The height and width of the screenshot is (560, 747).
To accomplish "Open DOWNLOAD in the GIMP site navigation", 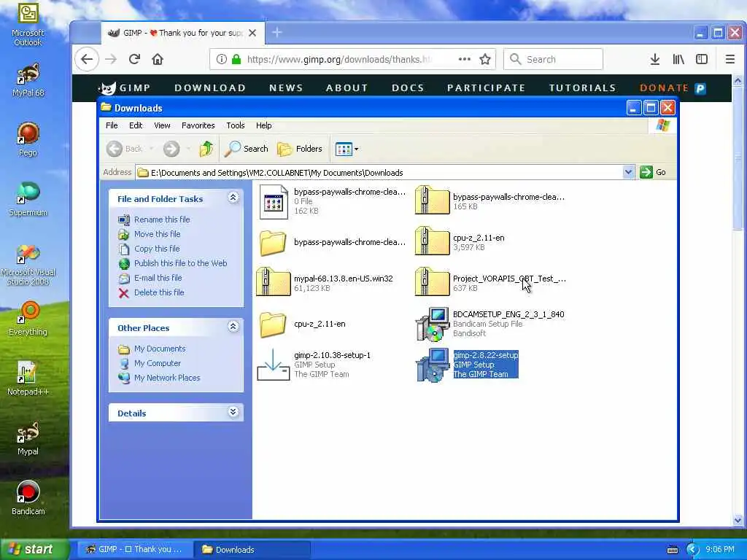I will (210, 88).
